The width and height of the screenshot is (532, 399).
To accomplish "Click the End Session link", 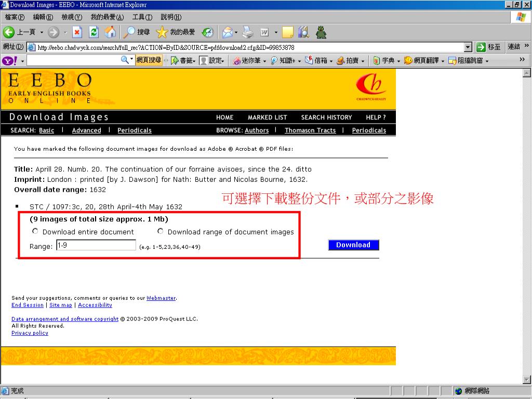I will tap(28, 305).
